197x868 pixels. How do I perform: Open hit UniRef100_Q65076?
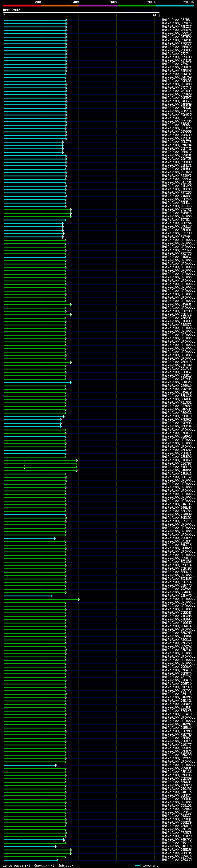[x=177, y=23]
